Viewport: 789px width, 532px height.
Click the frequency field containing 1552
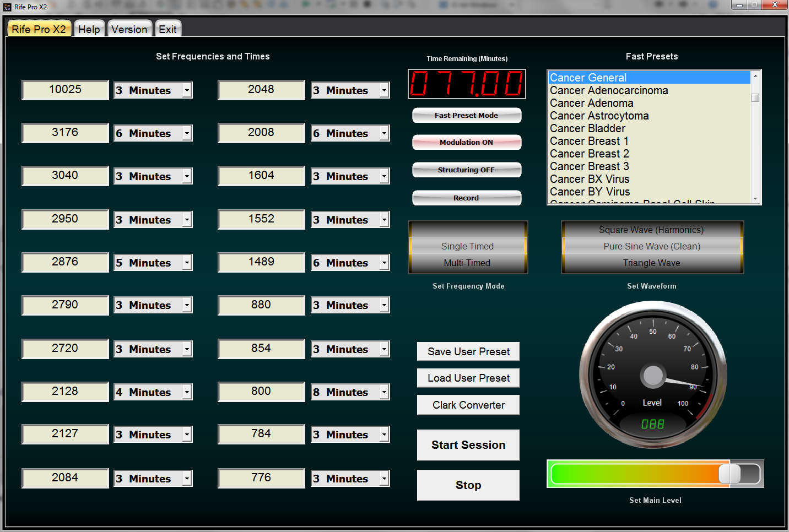(x=261, y=219)
